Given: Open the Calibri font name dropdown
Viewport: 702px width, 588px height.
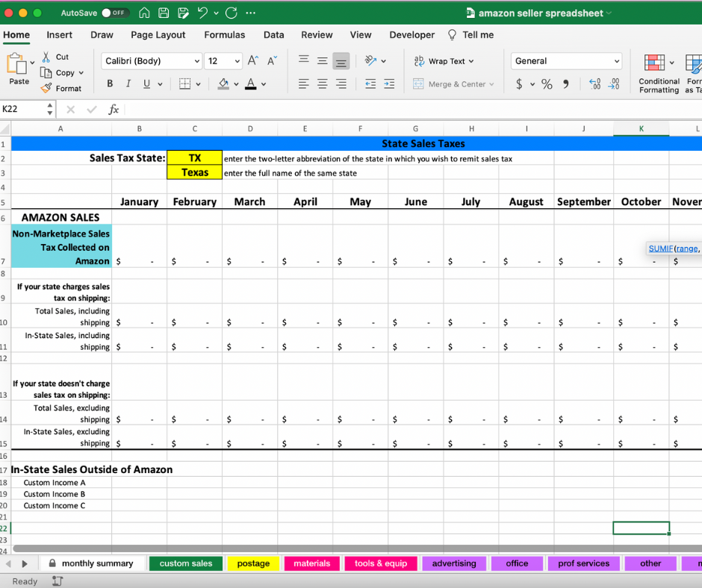Looking at the screenshot, I should pyautogui.click(x=196, y=61).
